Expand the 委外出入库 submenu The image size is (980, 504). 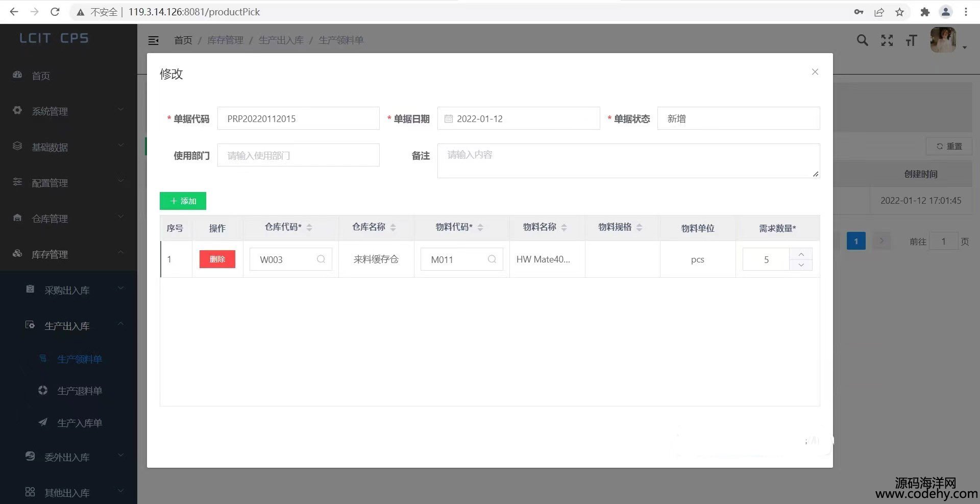click(x=68, y=457)
